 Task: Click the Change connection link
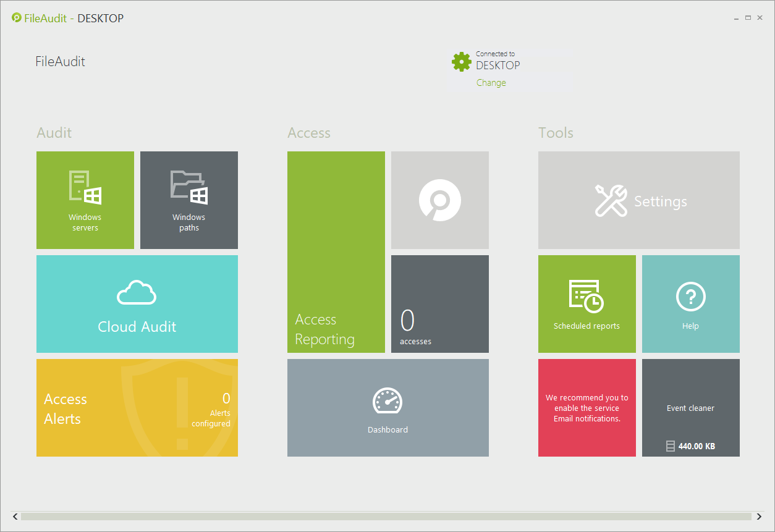491,82
